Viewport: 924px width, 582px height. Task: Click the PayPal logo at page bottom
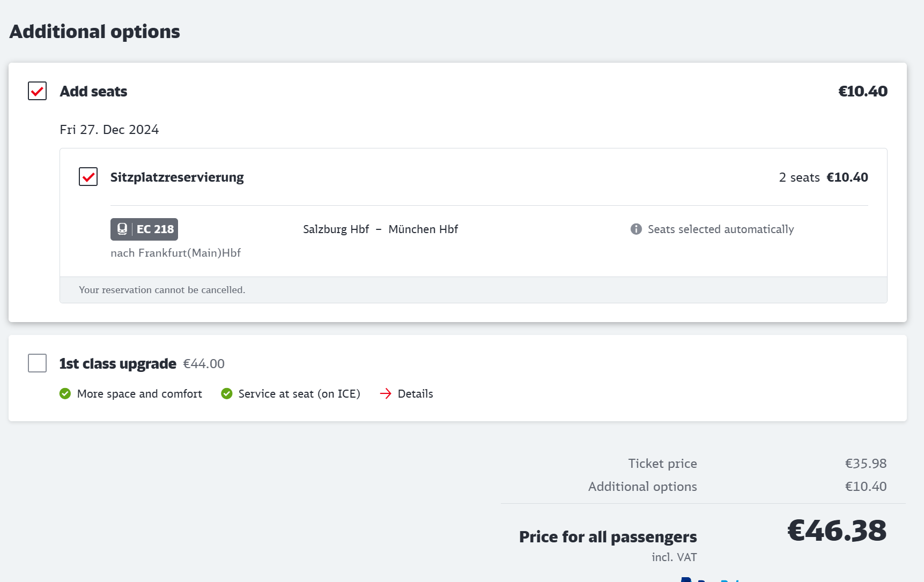coord(708,579)
